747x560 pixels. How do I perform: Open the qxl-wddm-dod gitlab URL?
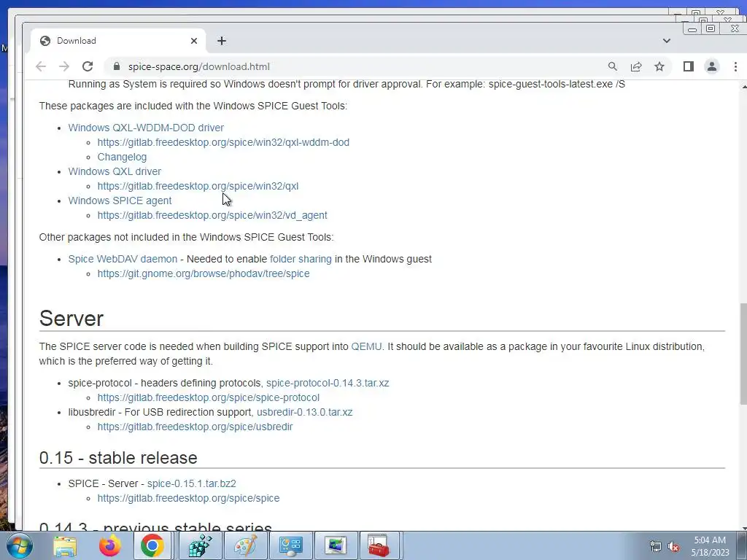click(223, 142)
